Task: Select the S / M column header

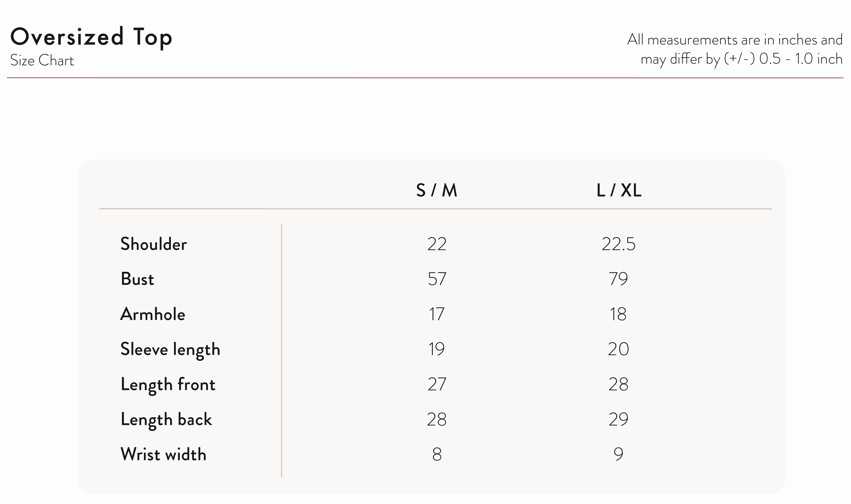Action: click(437, 190)
